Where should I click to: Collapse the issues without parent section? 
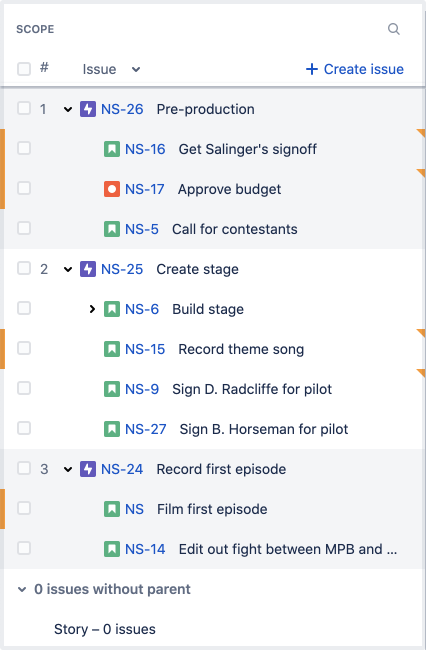pos(22,589)
